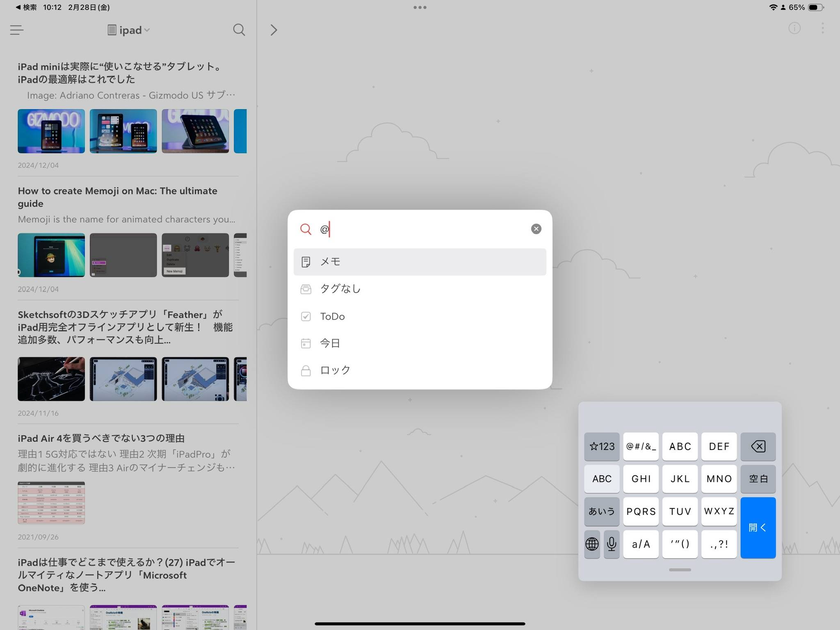
Task: Select タグなし from the search suggestions
Action: 420,289
